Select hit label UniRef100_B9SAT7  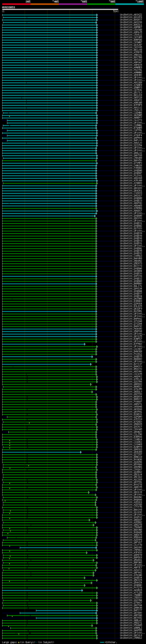coord(131,20)
